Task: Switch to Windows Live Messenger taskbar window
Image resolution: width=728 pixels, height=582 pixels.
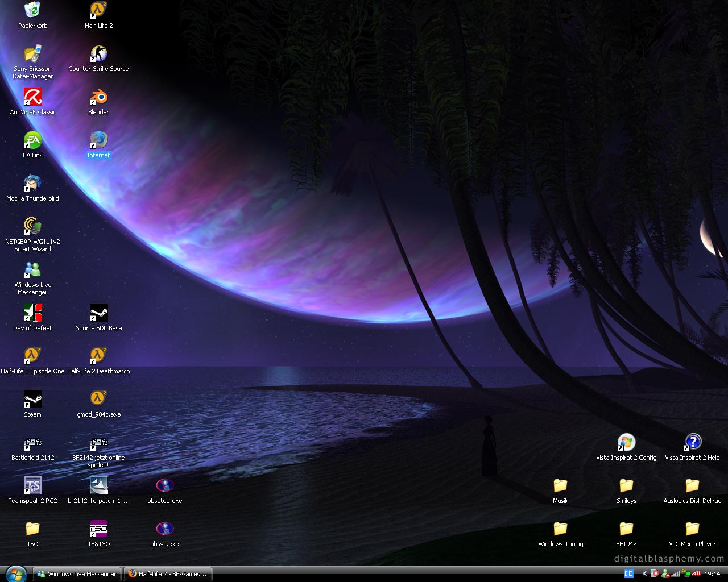Action: 77,574
